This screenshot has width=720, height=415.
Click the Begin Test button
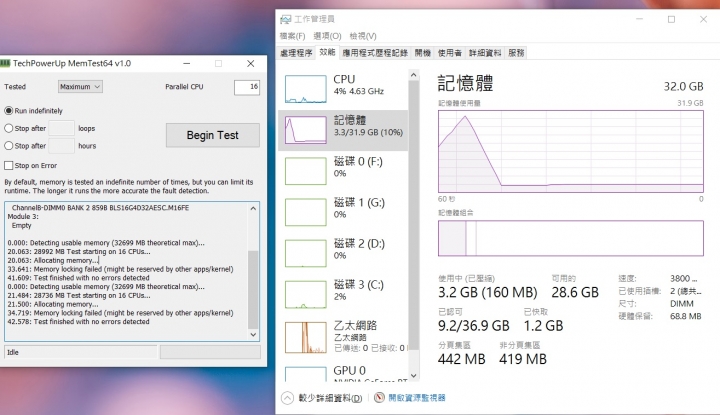(213, 135)
